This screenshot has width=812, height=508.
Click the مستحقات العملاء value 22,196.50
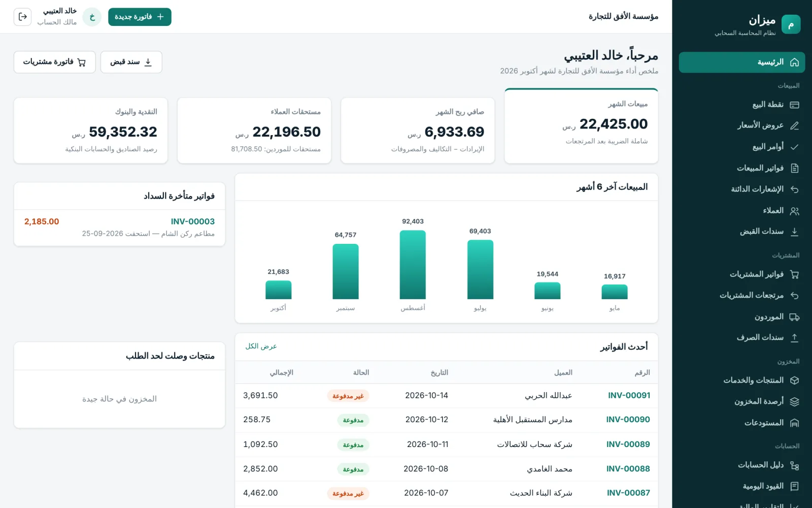(x=286, y=132)
